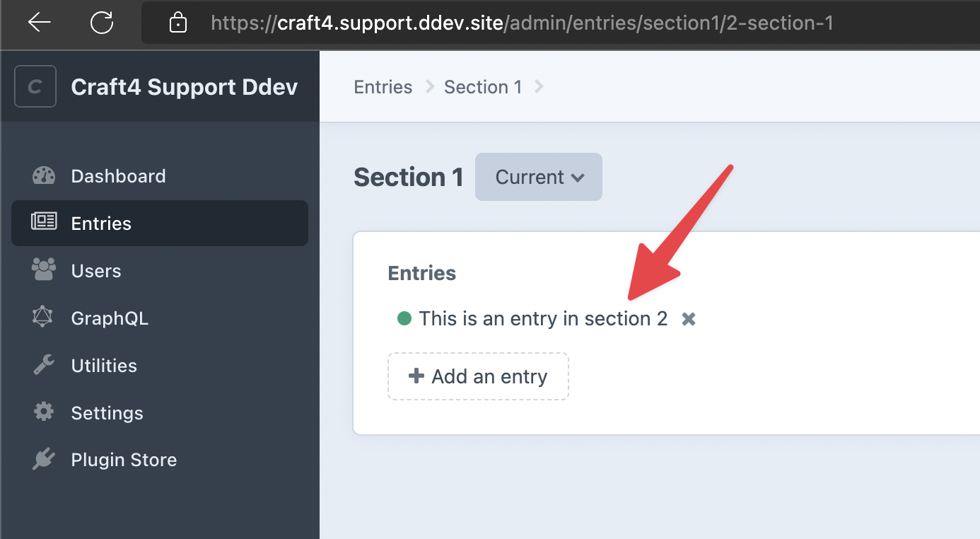
Task: Reload the current page
Action: pyautogui.click(x=101, y=23)
